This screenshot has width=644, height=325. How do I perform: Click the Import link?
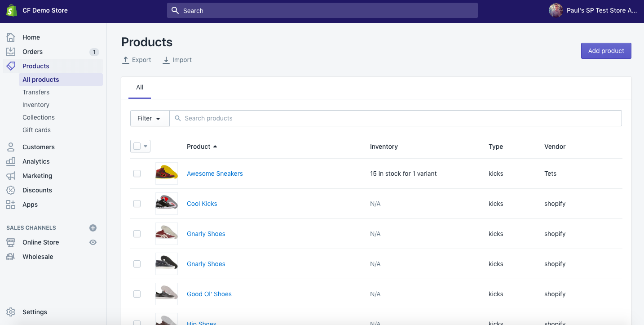click(x=177, y=60)
